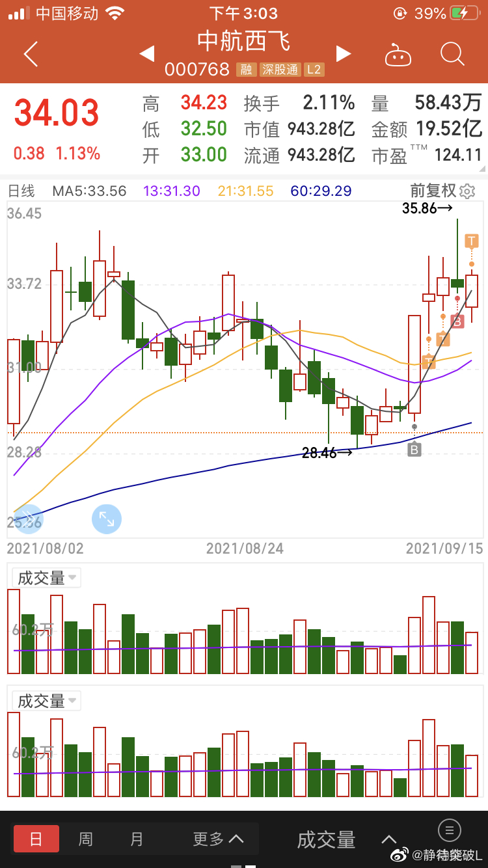Tap the blue circle icon at chart bottom-left
The image size is (488, 868).
28,519
